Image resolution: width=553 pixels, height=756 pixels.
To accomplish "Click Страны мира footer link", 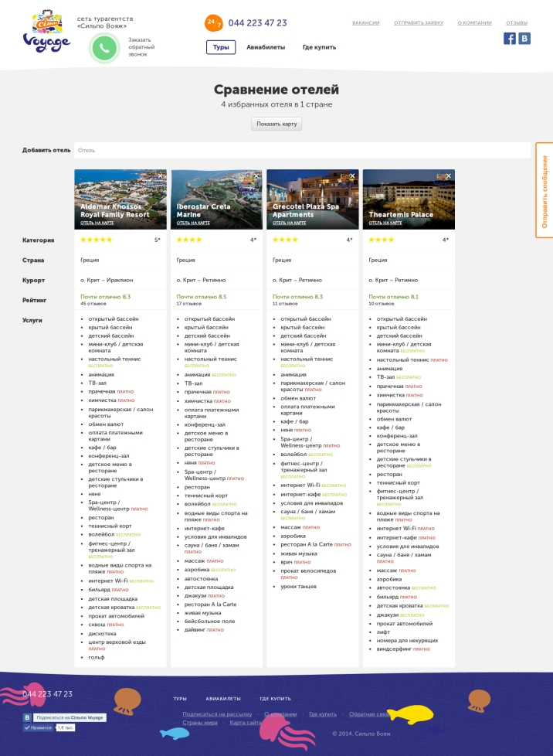I will (200, 722).
